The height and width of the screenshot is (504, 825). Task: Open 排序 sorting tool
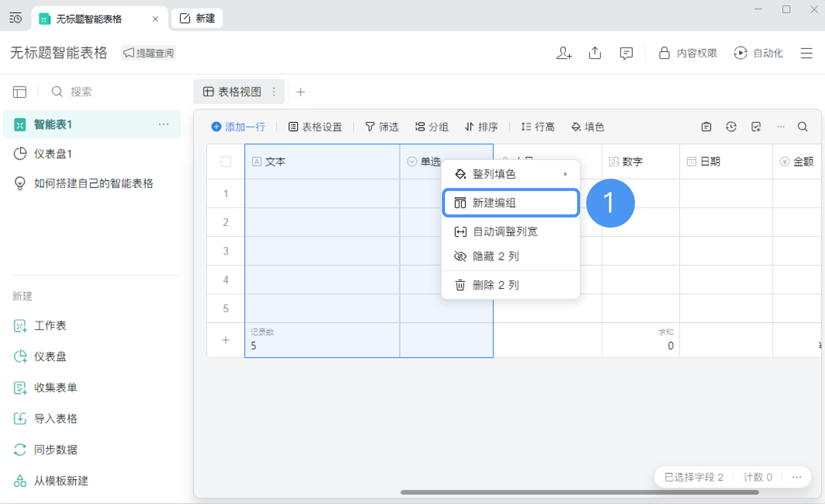tap(482, 127)
